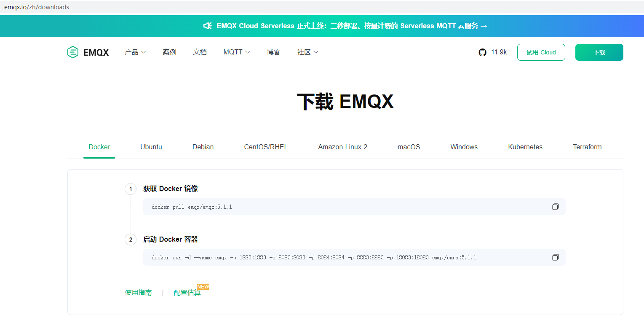Copy the docker pull command
The width and height of the screenshot is (644, 326).
pos(555,207)
